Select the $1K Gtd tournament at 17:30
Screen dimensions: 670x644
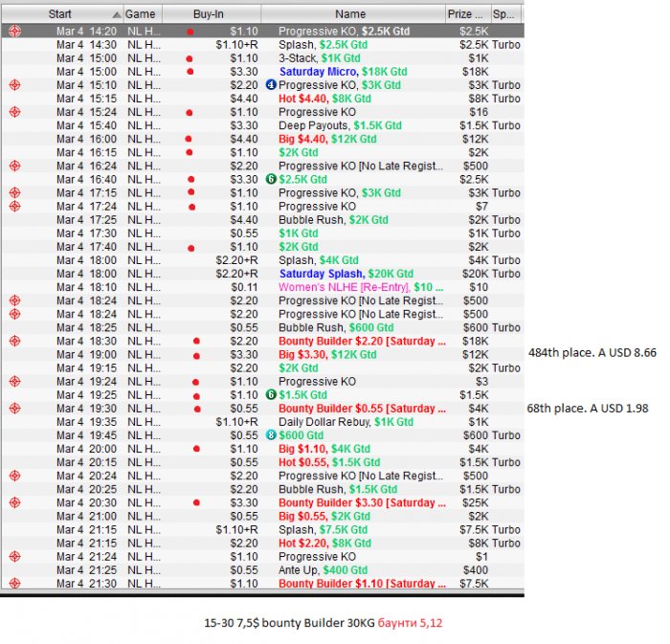tap(263, 233)
